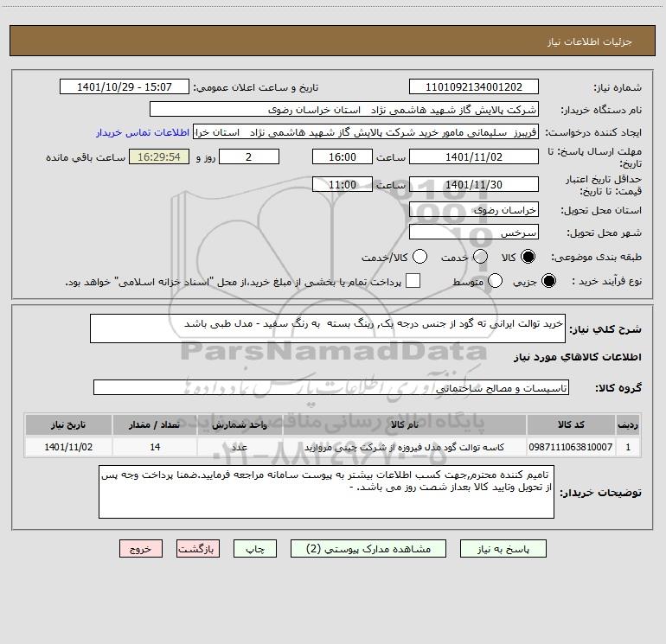The height and width of the screenshot is (644, 666).
Task: Click the quantity cell 14
Action: click(x=155, y=447)
